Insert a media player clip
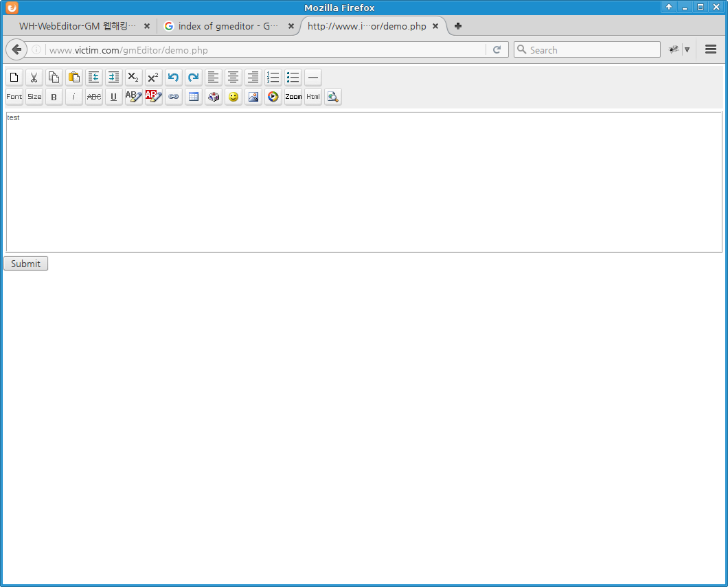The height and width of the screenshot is (587, 728). click(273, 97)
